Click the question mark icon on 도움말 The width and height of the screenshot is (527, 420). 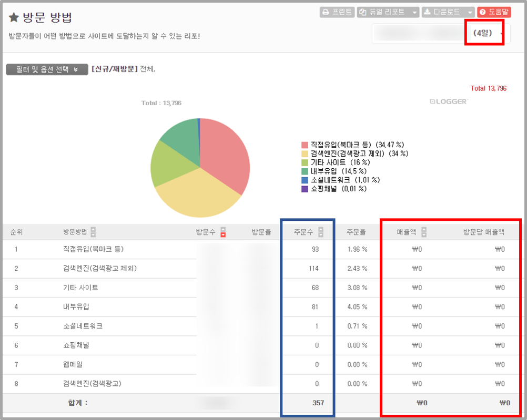(483, 12)
